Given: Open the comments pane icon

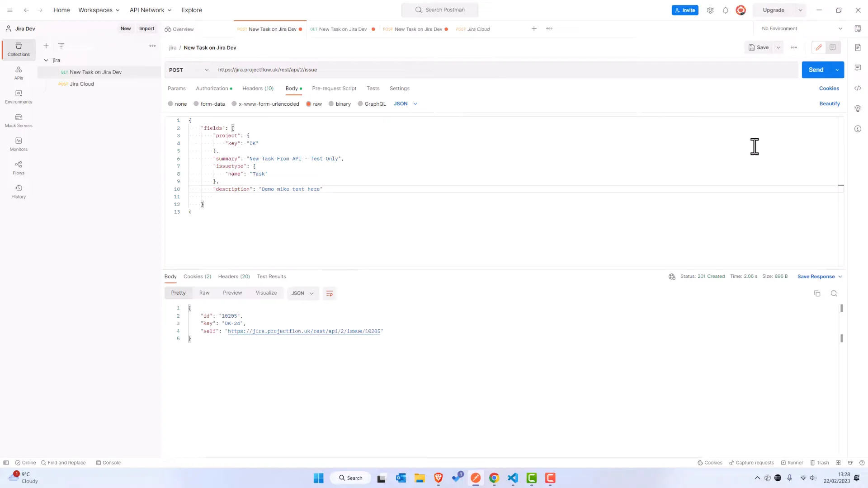Looking at the screenshot, I should point(858,68).
